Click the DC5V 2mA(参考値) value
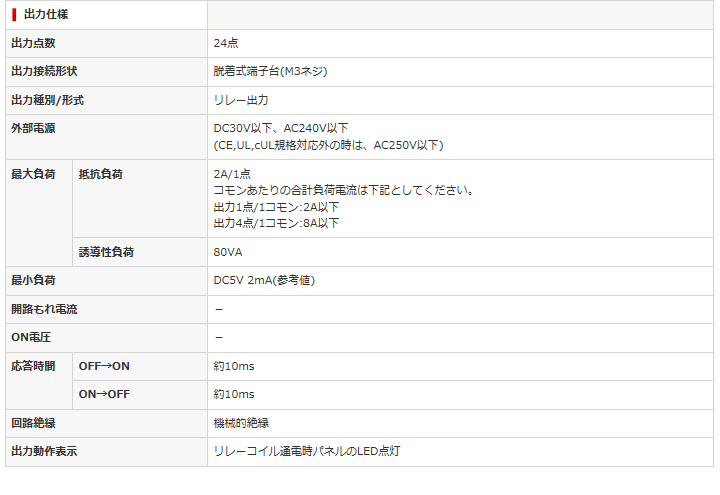Image resolution: width=720 pixels, height=495 pixels. (x=264, y=280)
